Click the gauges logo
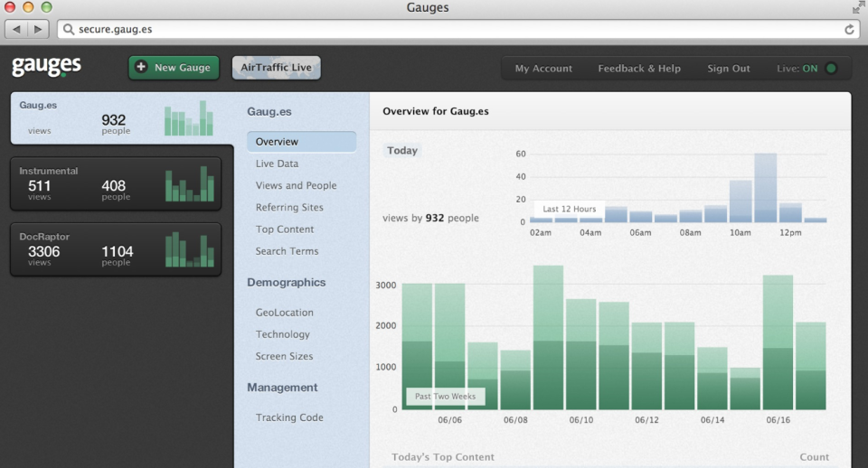 pyautogui.click(x=46, y=66)
